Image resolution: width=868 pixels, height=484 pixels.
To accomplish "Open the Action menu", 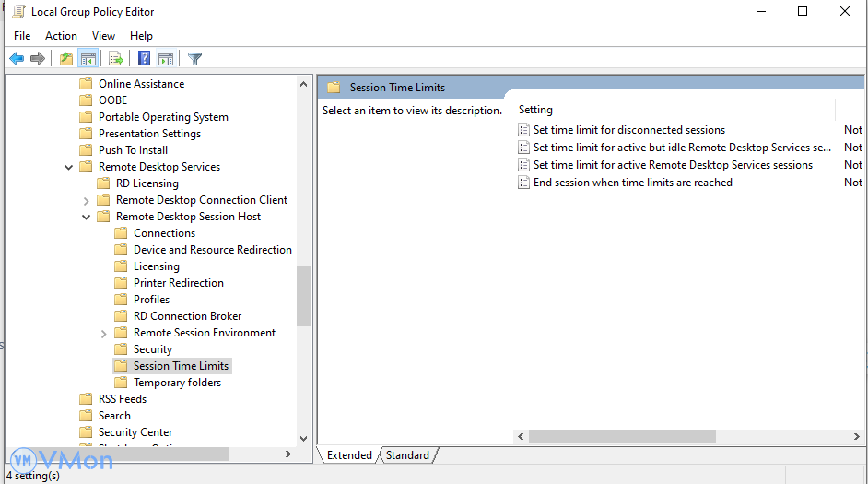I will [61, 36].
